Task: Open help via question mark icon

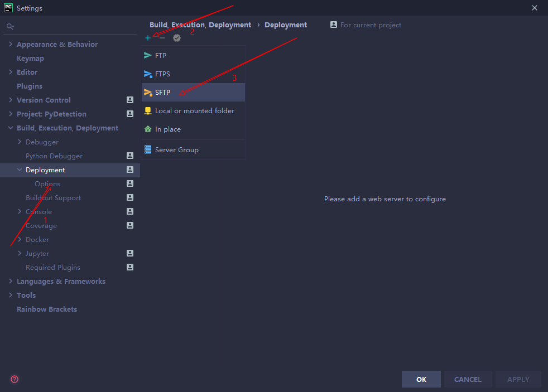Action: click(x=15, y=379)
